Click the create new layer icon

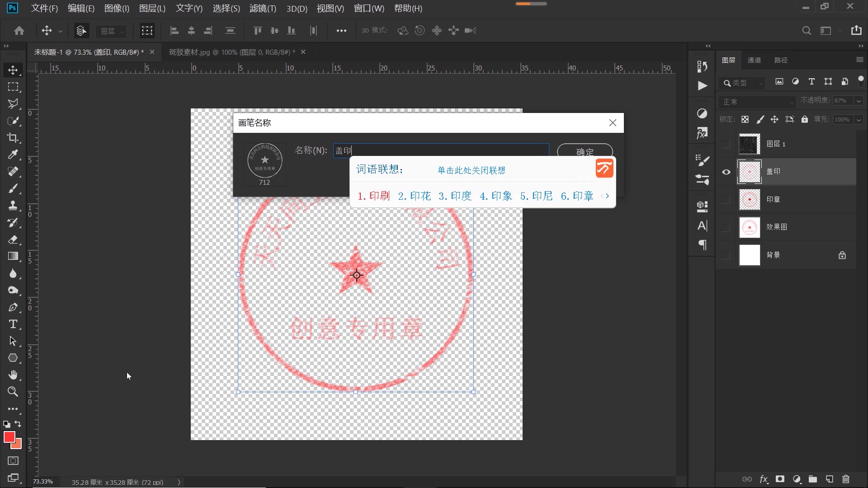tap(829, 479)
